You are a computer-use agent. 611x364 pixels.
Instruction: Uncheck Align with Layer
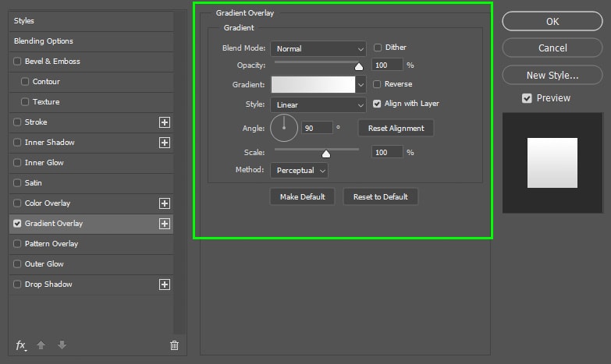(377, 104)
